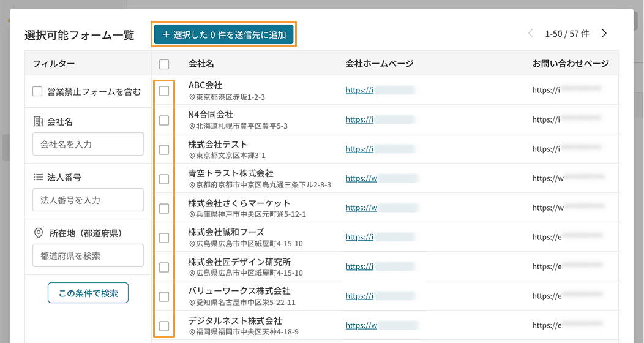Screen dimensions: 644x343
Task: Click the この条件で検索 button
Action: tap(88, 293)
